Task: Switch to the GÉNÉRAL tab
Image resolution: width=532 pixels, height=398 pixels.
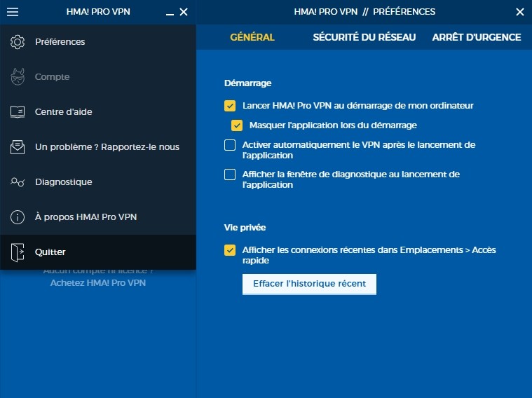Action: pos(252,37)
